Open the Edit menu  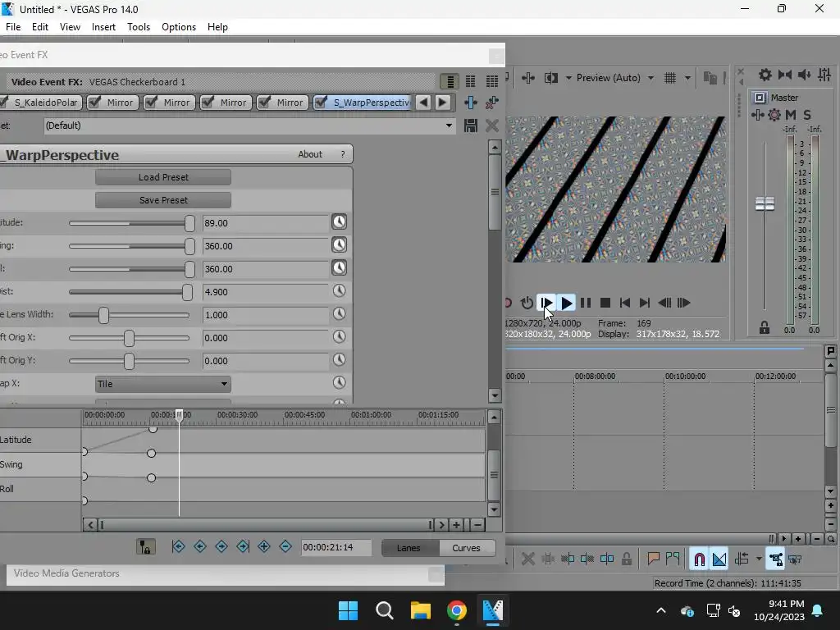pos(40,27)
